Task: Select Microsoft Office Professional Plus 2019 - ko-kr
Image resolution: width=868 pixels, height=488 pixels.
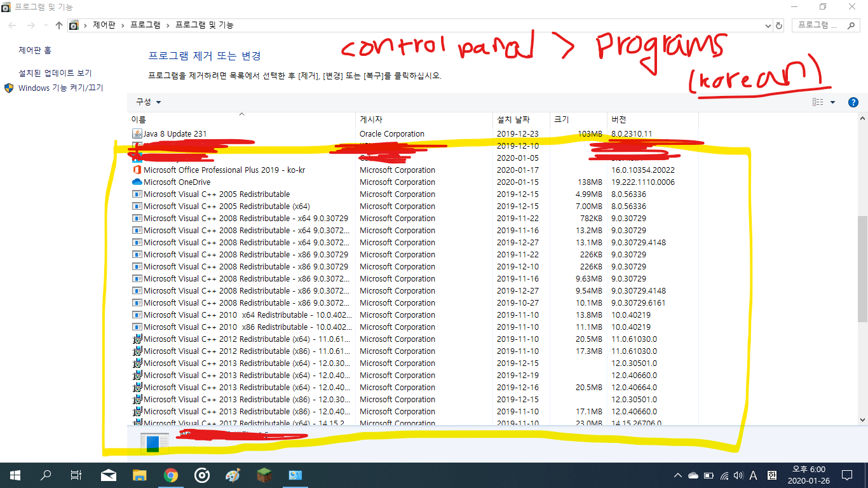Action: 413,170
